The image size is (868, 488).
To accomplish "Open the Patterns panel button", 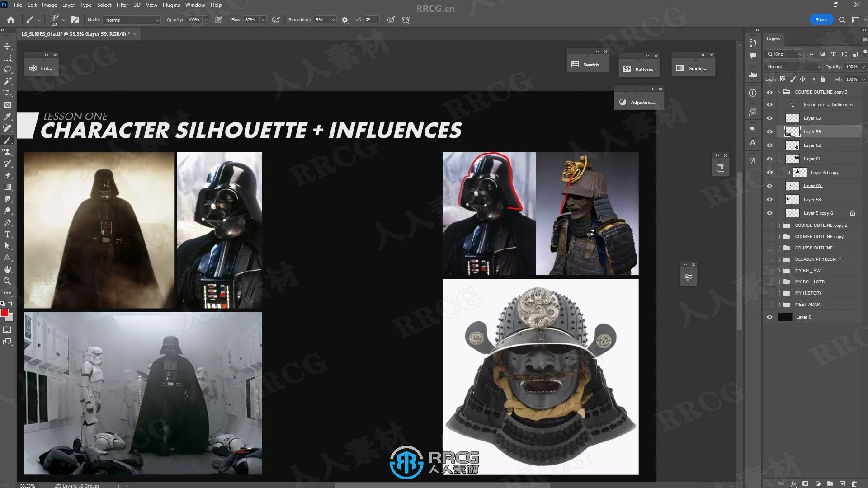I will pyautogui.click(x=639, y=69).
